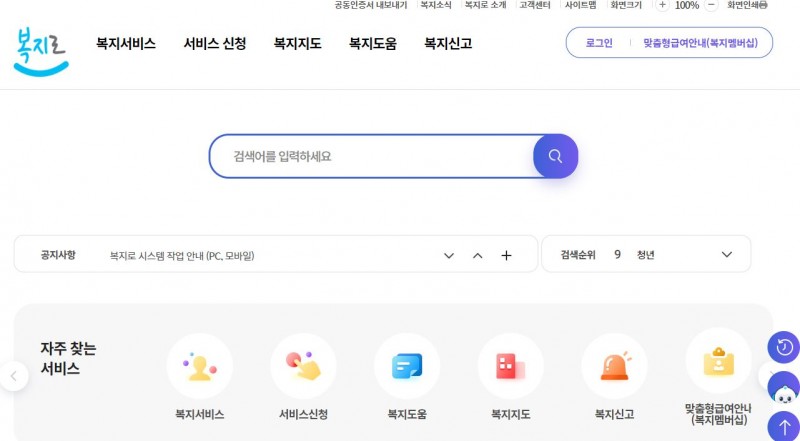Image resolution: width=800 pixels, height=441 pixels.
Task: Open the 복지지도 building icon shortcut
Action: tap(510, 367)
